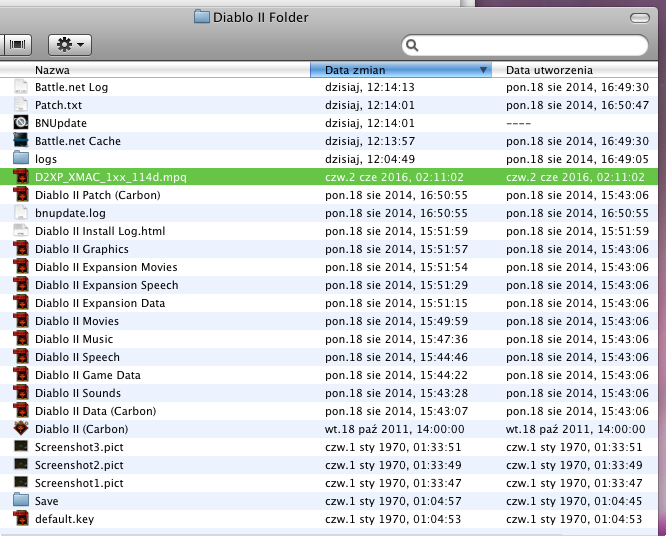Screen dimensions: 666x537
Task: Click the Diablo II Install Log.html icon
Action: click(x=21, y=231)
